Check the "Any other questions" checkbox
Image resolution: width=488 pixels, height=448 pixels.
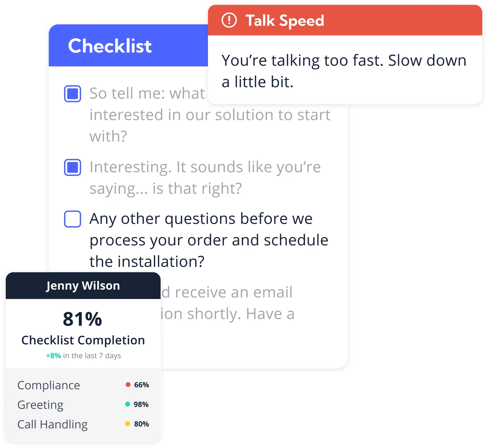[72, 219]
